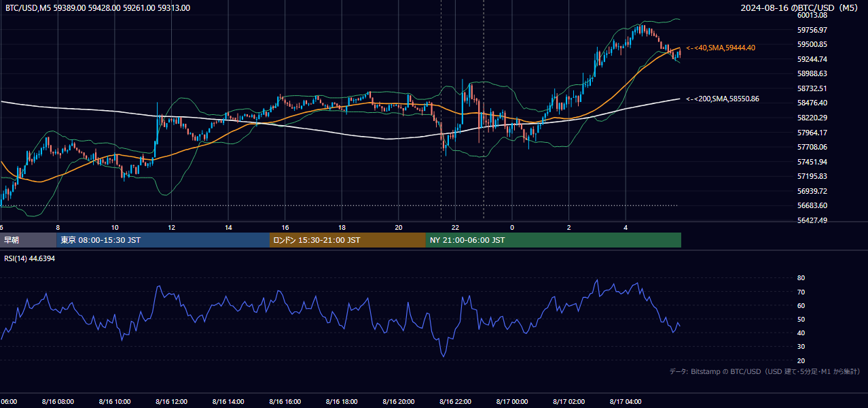Viewport: 868px width, 408px height.
Task: Select the 200 SMA label 58550.86
Action: [723, 99]
